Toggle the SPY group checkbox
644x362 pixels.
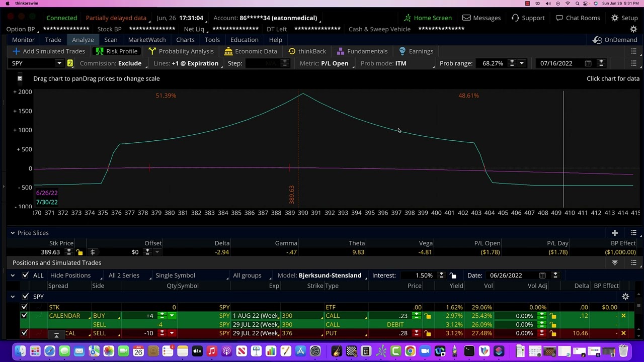tap(25, 297)
